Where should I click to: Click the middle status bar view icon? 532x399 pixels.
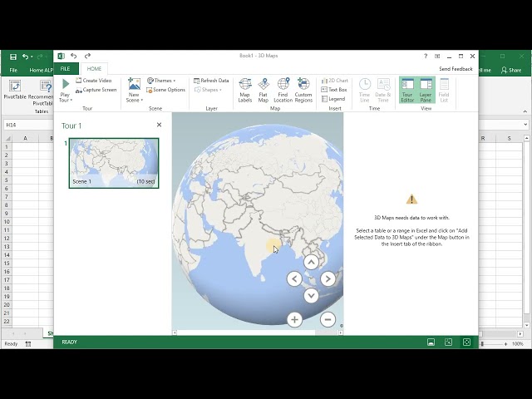pyautogui.click(x=448, y=342)
